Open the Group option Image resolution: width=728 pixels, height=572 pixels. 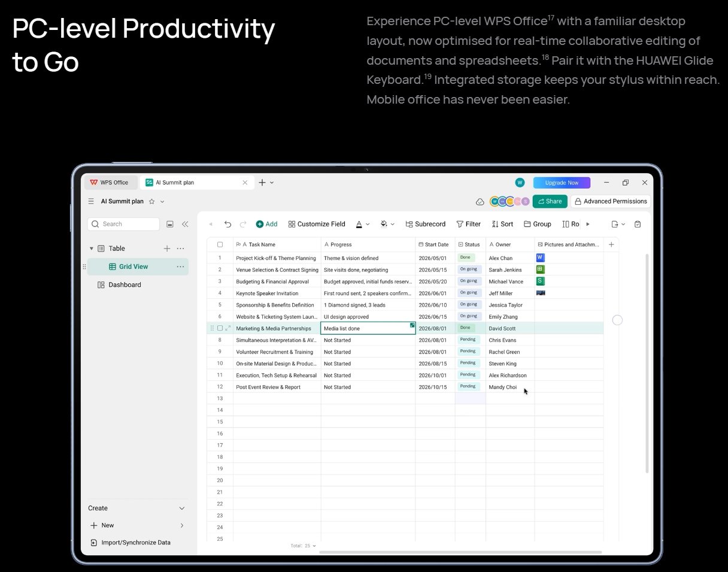pos(537,224)
